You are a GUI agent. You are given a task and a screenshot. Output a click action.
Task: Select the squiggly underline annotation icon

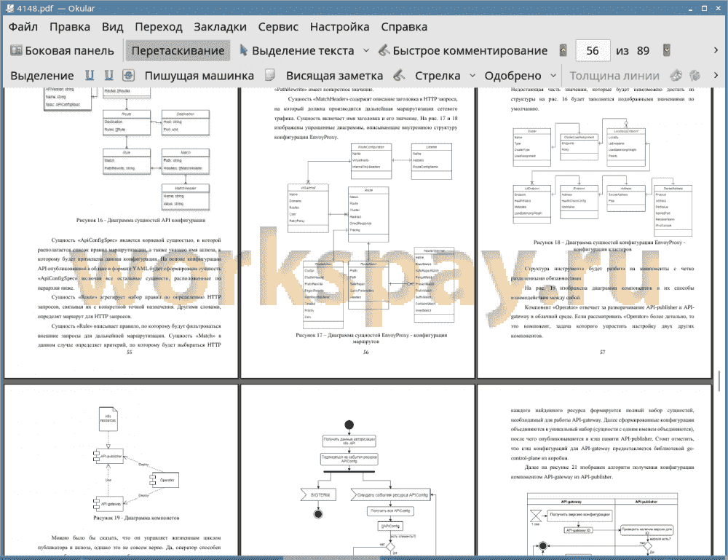[x=108, y=75]
